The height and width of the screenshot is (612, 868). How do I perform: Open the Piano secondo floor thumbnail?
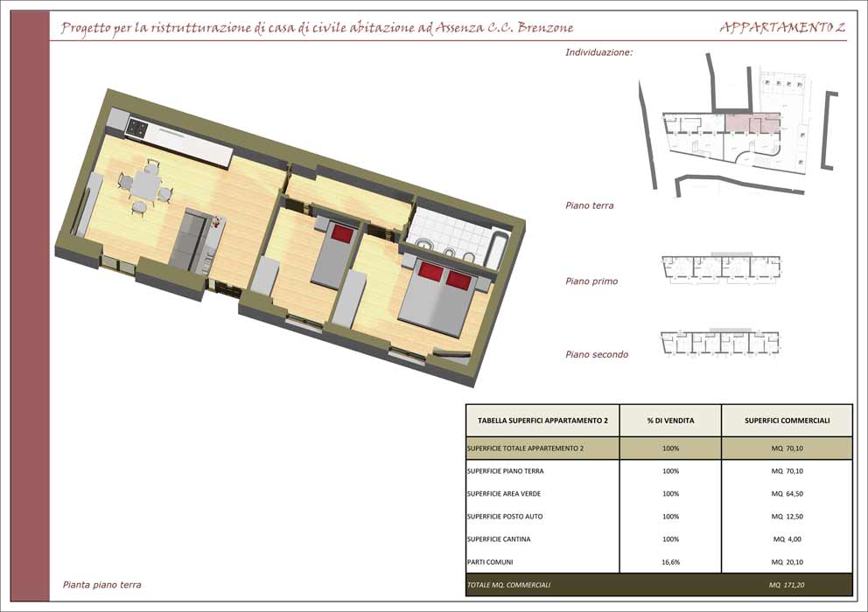(721, 342)
